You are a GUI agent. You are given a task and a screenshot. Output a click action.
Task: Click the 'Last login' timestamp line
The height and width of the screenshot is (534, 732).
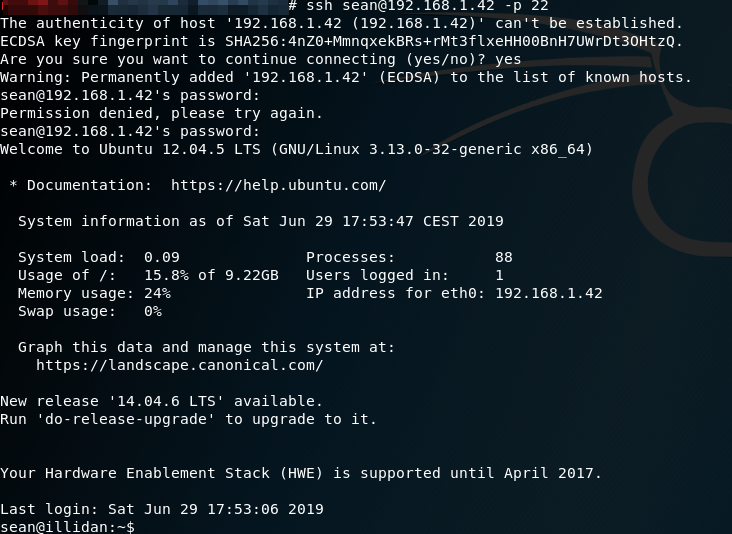pyautogui.click(x=162, y=509)
